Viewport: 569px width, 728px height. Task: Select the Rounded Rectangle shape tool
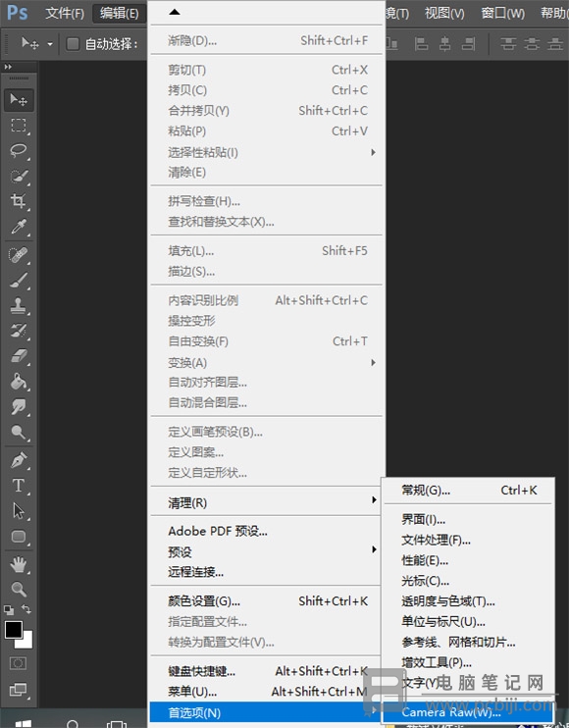(x=19, y=537)
